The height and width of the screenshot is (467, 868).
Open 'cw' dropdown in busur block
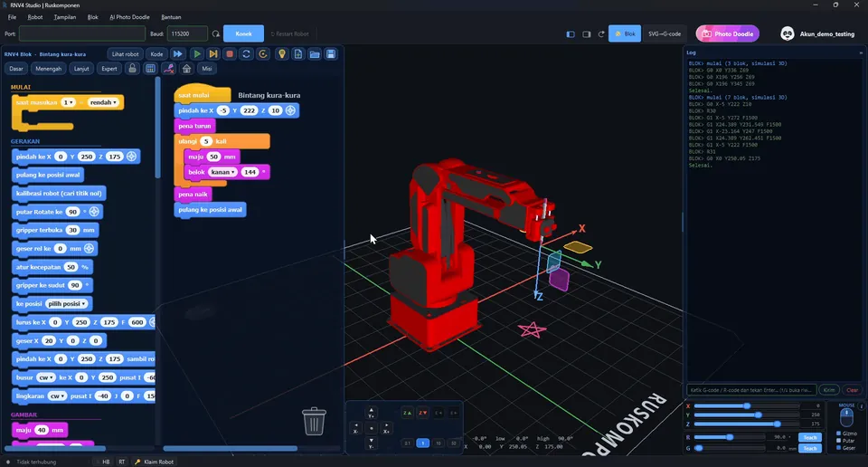[46, 377]
